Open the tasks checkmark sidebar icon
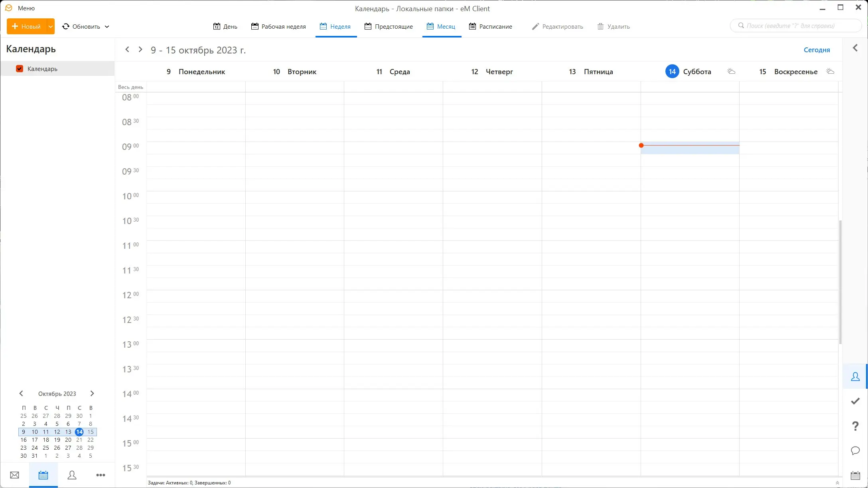The height and width of the screenshot is (488, 868). coord(855,401)
